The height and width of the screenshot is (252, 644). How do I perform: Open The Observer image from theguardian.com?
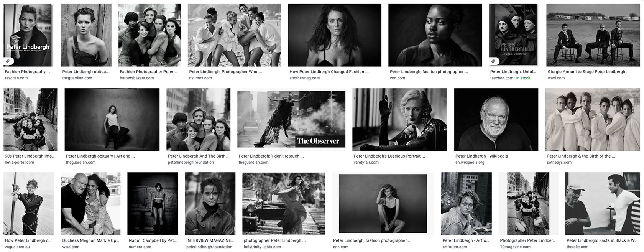point(291,119)
